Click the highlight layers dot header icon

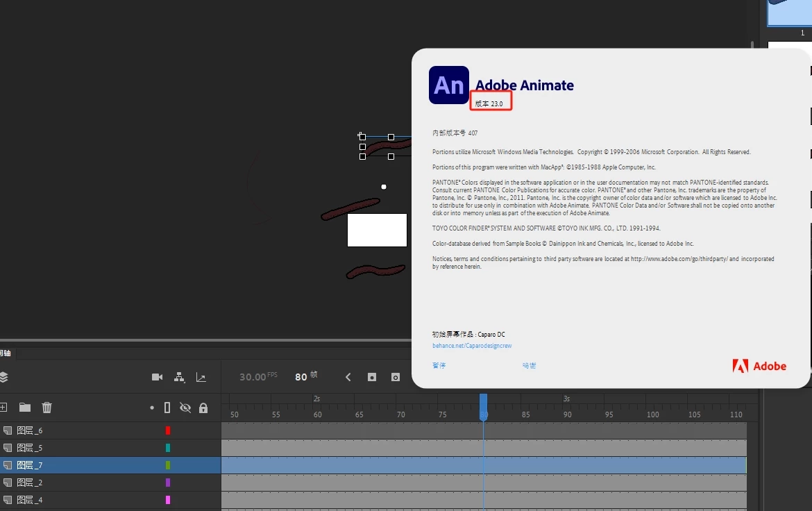pyautogui.click(x=152, y=408)
